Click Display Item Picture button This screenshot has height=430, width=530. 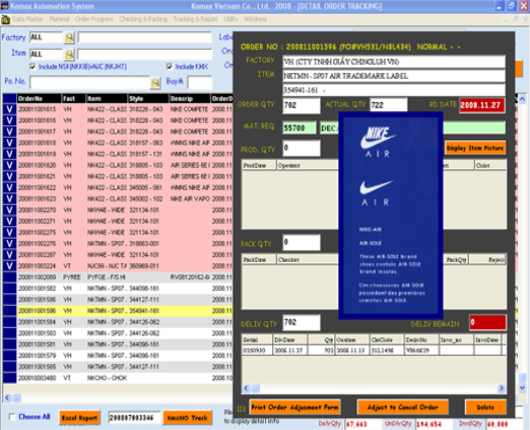point(475,148)
